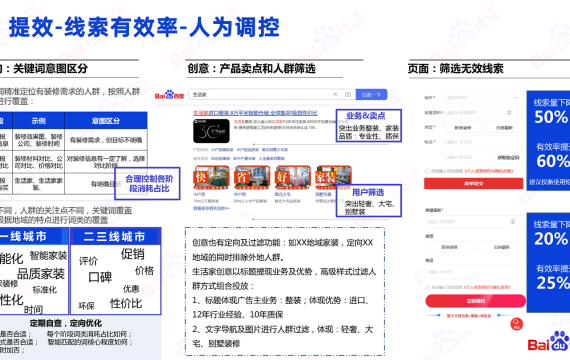The width and height of the screenshot is (570, 360).
Task: Clear the search box with the X icon
Action: 335,94
